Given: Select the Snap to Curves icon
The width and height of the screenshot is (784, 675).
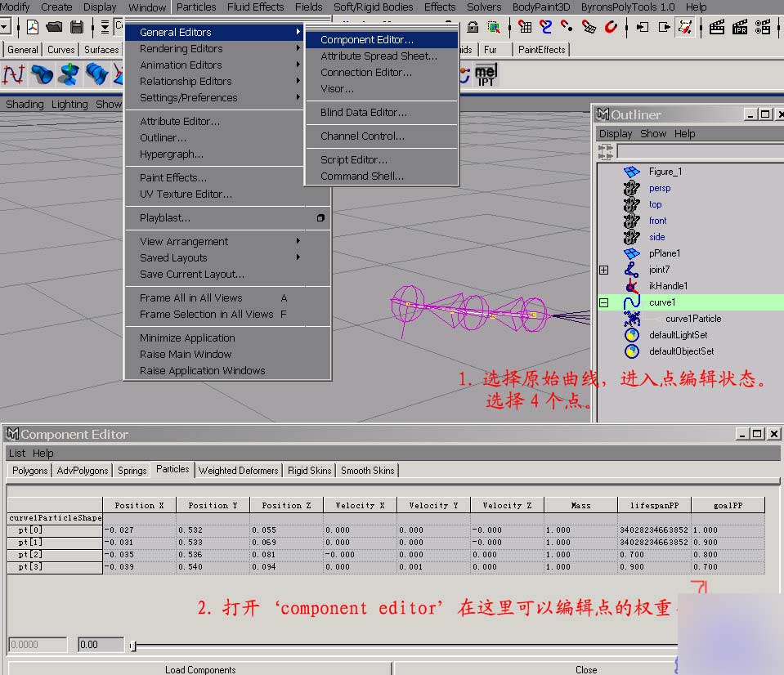Looking at the screenshot, I should coord(546,28).
